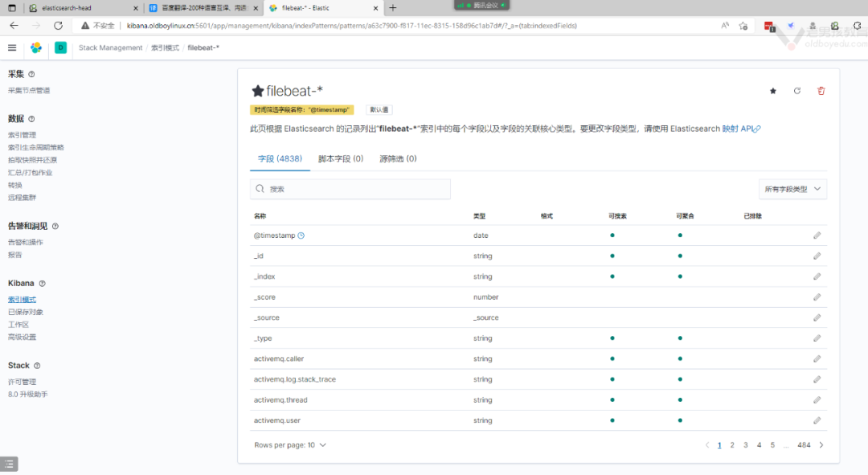This screenshot has width=868, height=475.
Task: Open 索引管理 in the sidebar
Action: point(23,135)
